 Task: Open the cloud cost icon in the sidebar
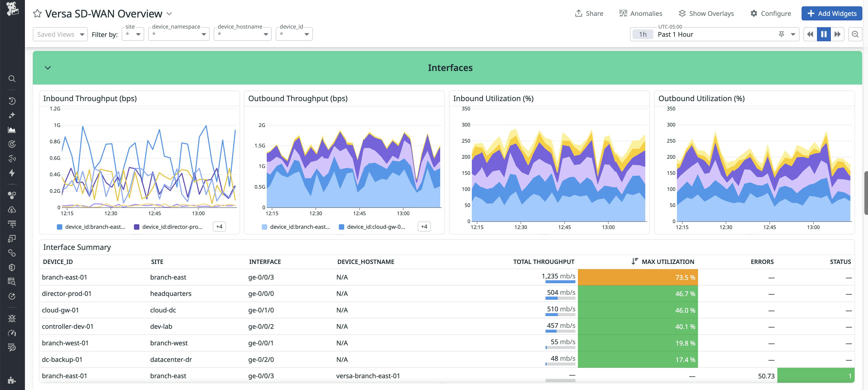tap(12, 209)
